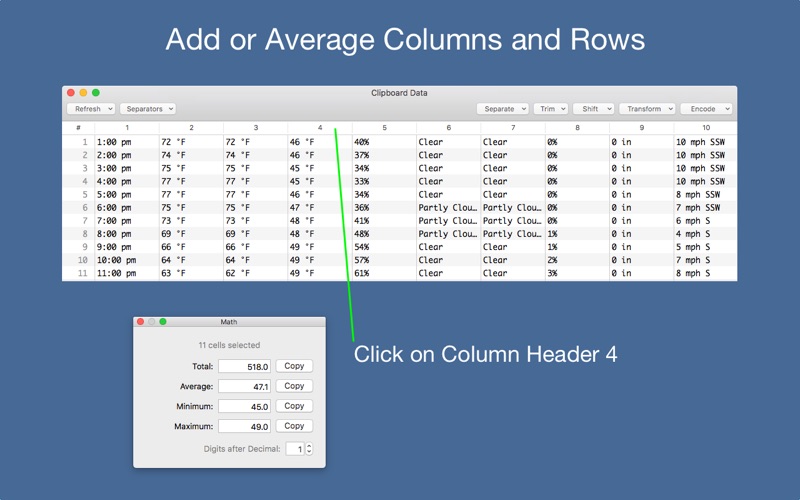The height and width of the screenshot is (500, 800).
Task: Copy the Total value
Action: click(x=294, y=366)
